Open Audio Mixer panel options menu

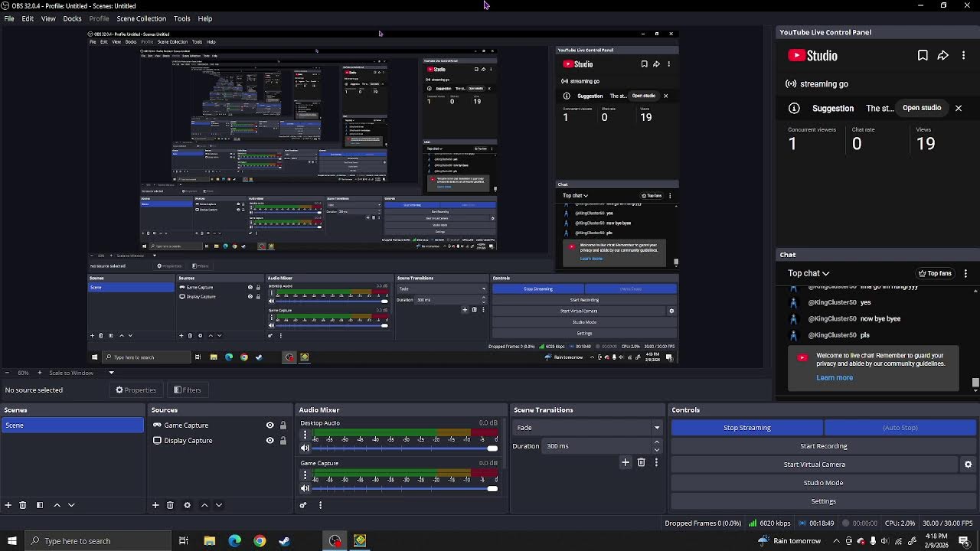tap(320, 505)
